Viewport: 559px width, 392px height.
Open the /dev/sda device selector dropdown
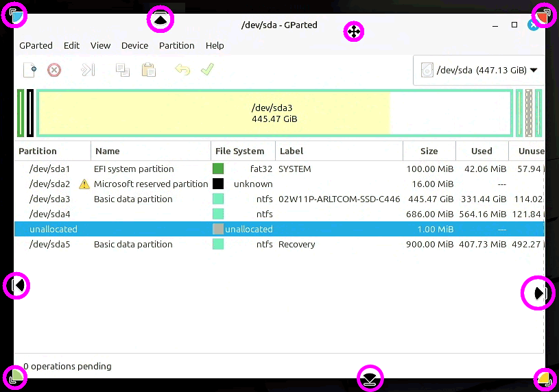coord(479,70)
